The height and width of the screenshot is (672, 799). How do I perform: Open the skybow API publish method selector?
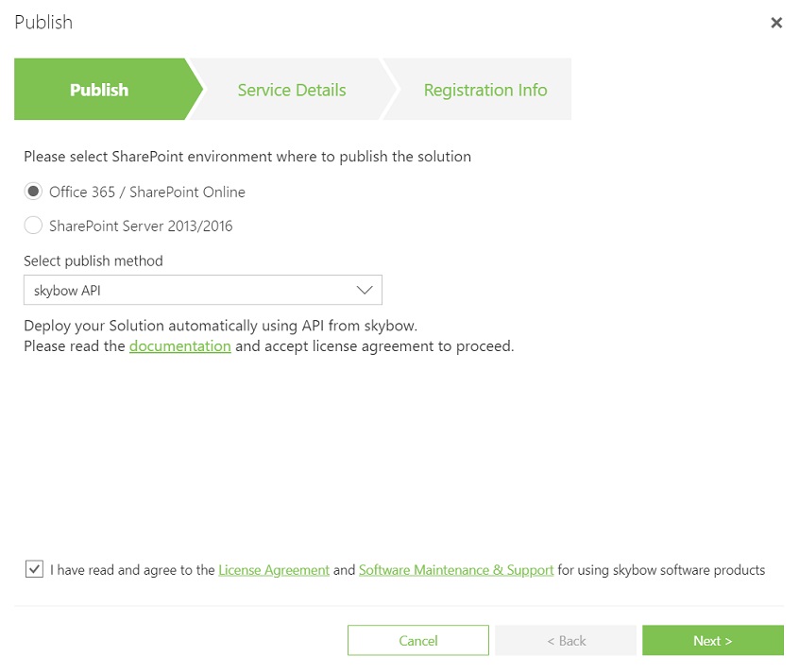click(202, 290)
